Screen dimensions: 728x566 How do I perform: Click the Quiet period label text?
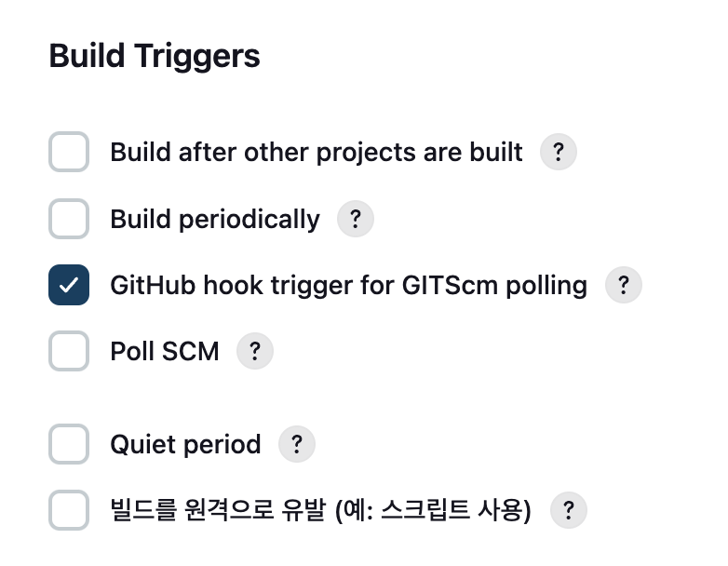(x=185, y=444)
